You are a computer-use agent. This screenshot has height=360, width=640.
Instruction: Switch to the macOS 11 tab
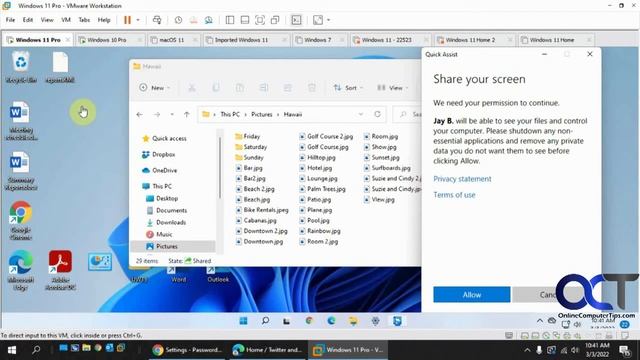(x=171, y=40)
